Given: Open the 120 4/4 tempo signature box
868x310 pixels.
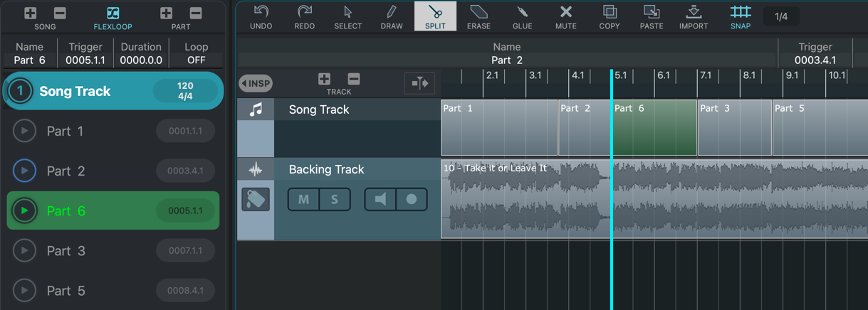Looking at the screenshot, I should (x=185, y=91).
